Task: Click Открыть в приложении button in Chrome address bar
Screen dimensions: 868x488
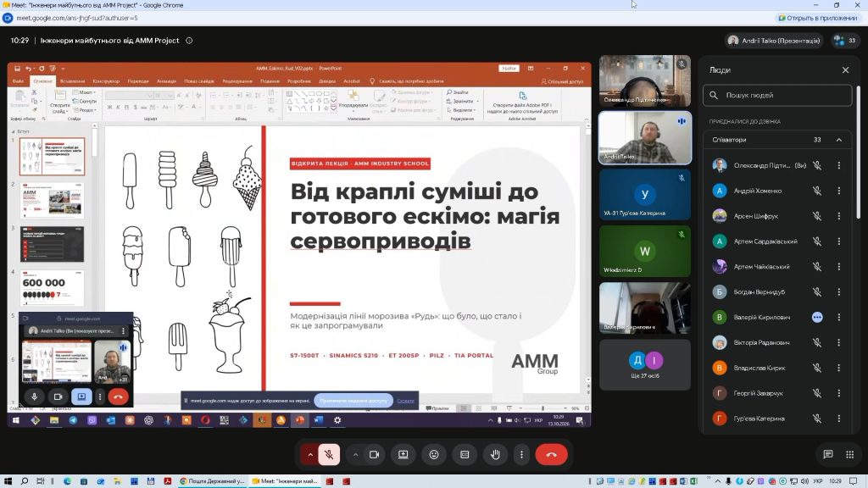Action: 818,18
